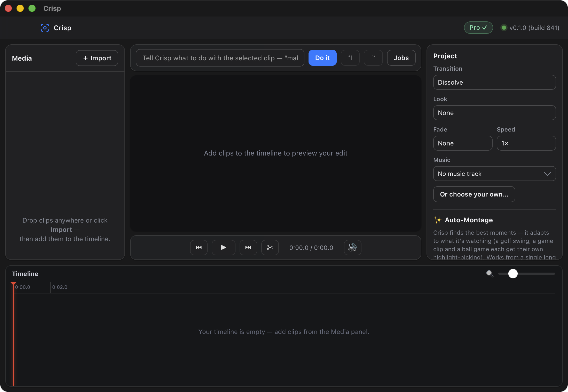The height and width of the screenshot is (392, 568).
Task: Click the 0:00.0 / 0:00.0 time display
Action: click(311, 248)
